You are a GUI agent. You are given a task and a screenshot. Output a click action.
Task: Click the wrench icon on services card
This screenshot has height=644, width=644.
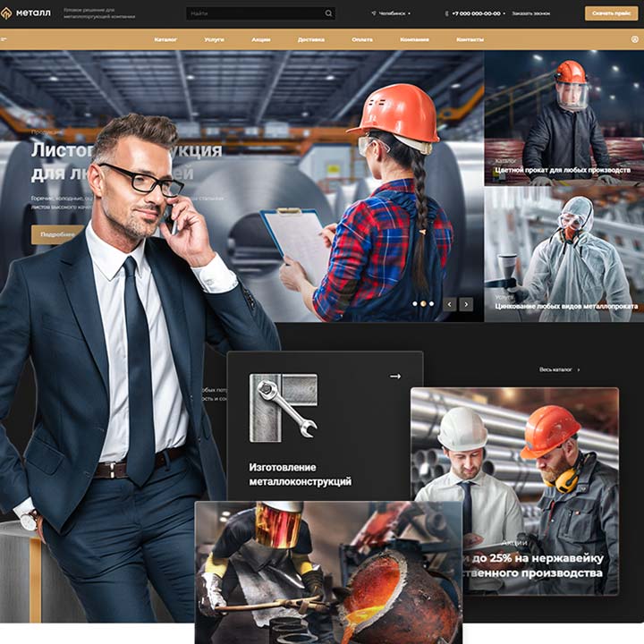pyautogui.click(x=283, y=407)
